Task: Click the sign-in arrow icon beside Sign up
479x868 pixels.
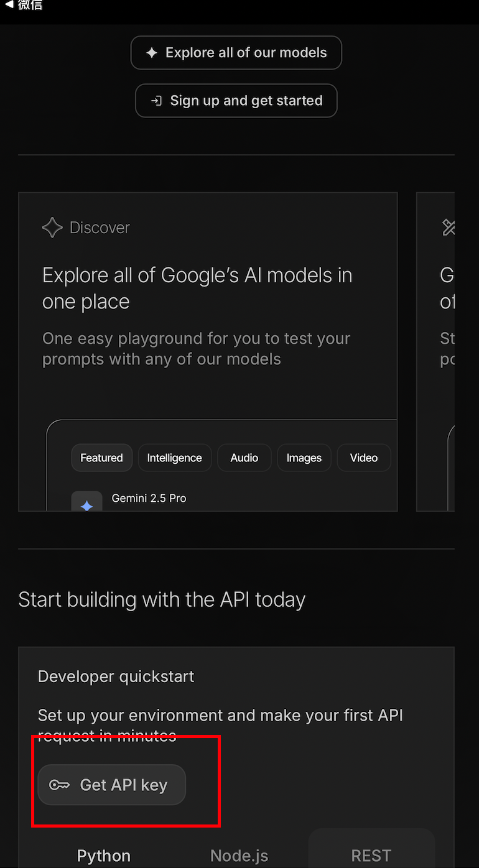Action: click(x=156, y=101)
